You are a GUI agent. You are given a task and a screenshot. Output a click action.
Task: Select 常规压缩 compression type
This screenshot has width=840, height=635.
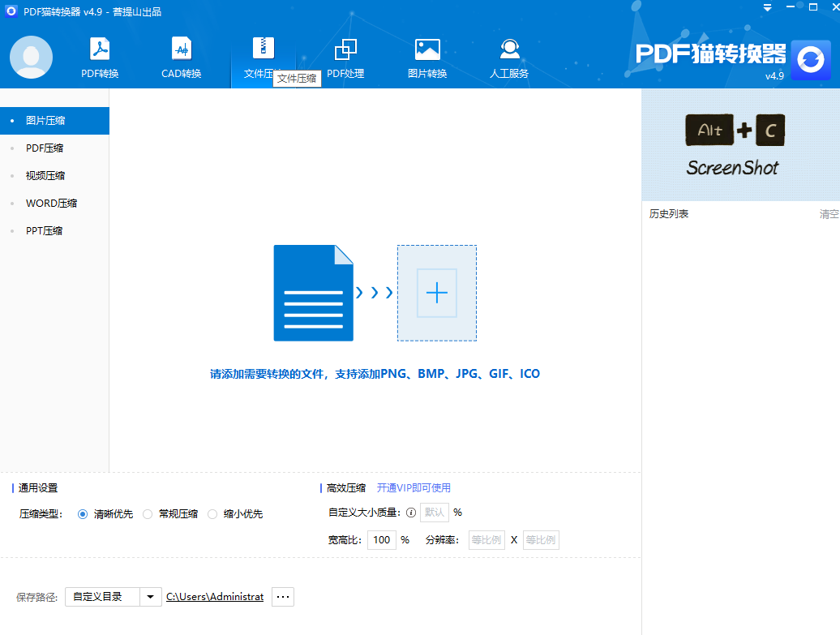pos(148,514)
